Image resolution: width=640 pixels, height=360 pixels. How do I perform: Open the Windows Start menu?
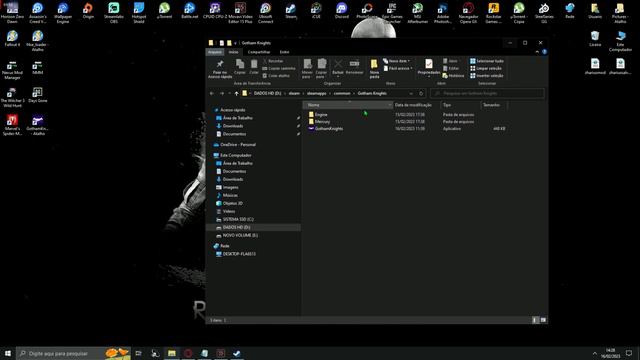pyautogui.click(x=8, y=353)
